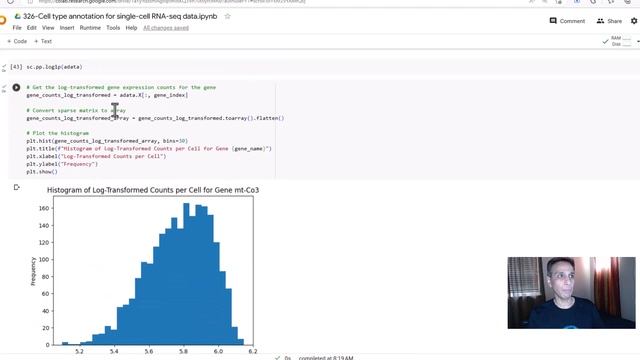Toggle the output cell actions icon

16,187
